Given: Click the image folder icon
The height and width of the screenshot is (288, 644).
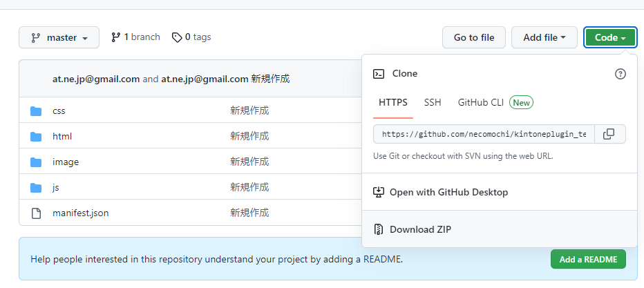Looking at the screenshot, I should [36, 162].
